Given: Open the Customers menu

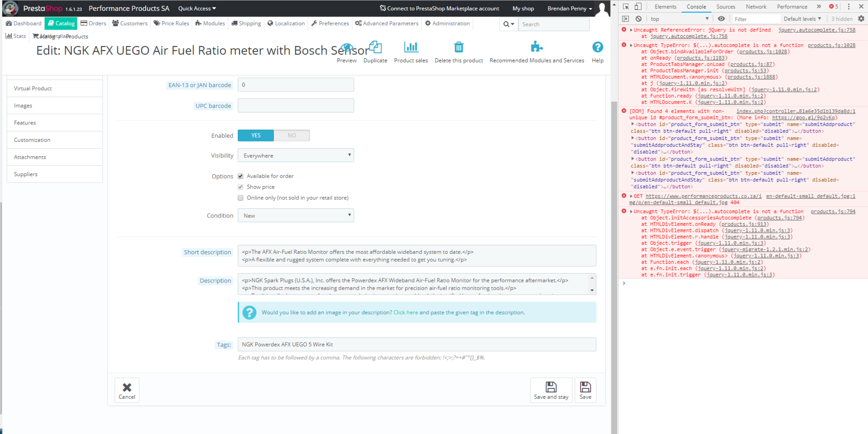Looking at the screenshot, I should point(130,23).
